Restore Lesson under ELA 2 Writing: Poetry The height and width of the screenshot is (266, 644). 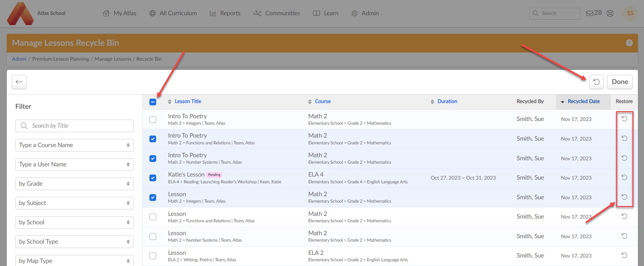point(624,255)
